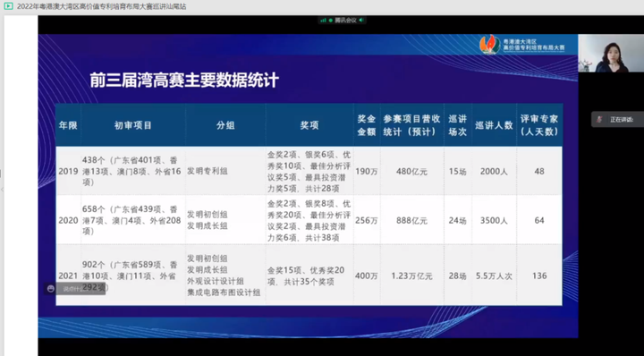Click the awards cell ending 共计28项
Screen dimensions: 644x356
pyautogui.click(x=309, y=171)
